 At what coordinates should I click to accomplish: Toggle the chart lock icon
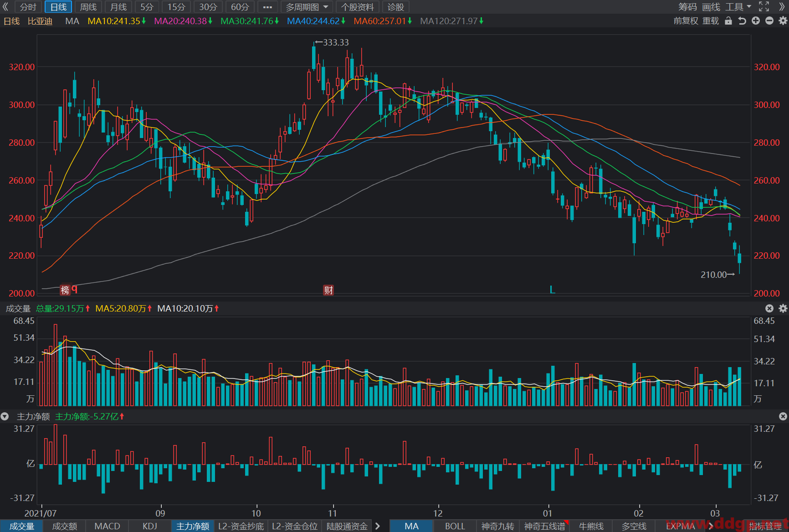728,21
